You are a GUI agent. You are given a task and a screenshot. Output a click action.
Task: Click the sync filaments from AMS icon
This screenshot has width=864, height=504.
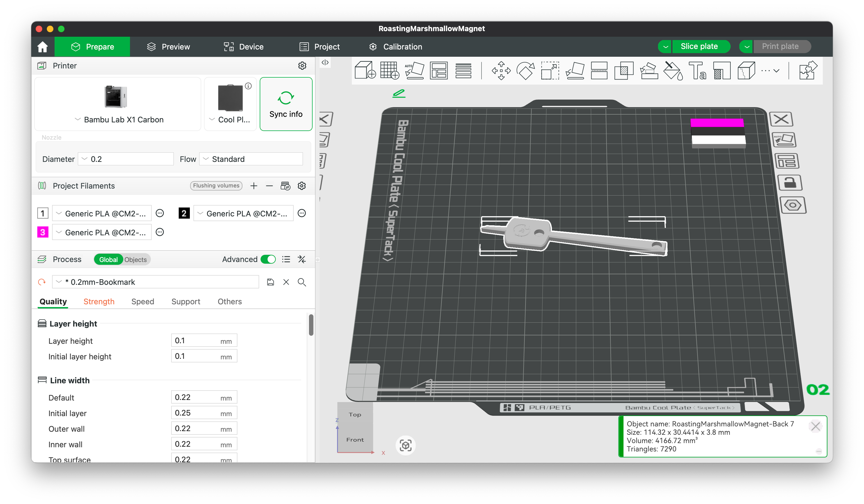pos(285,186)
